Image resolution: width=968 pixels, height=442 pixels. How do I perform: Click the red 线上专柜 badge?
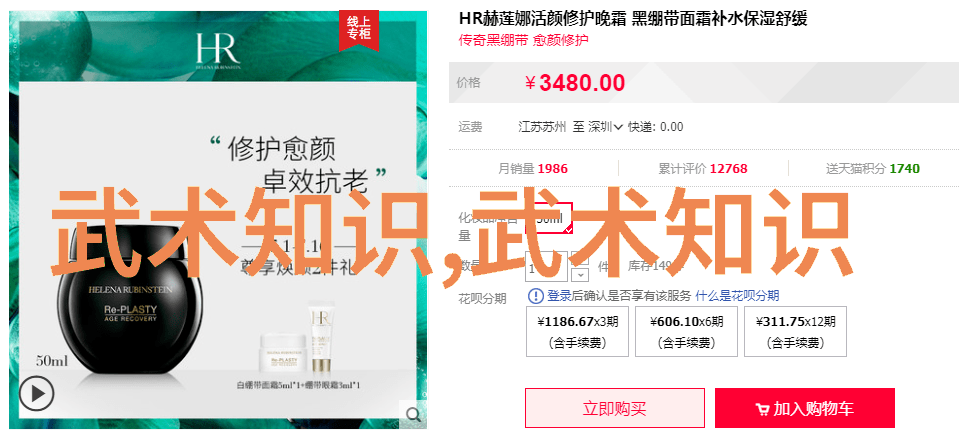[x=358, y=30]
